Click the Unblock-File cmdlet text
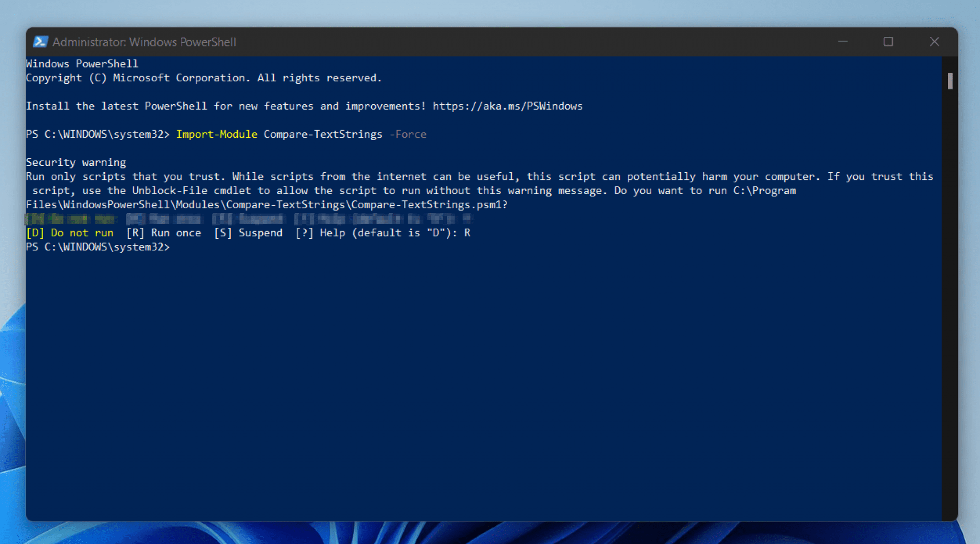Screen dimensions: 980x544 [170, 190]
